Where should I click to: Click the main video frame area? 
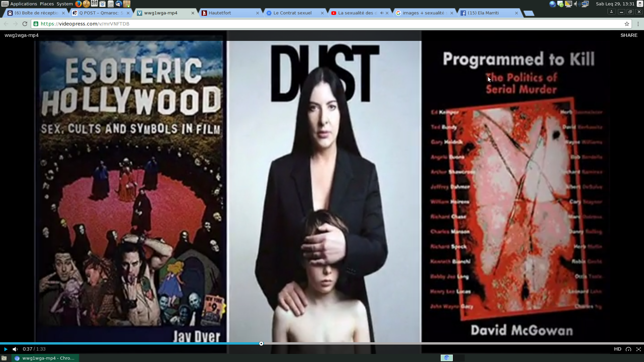(322, 191)
